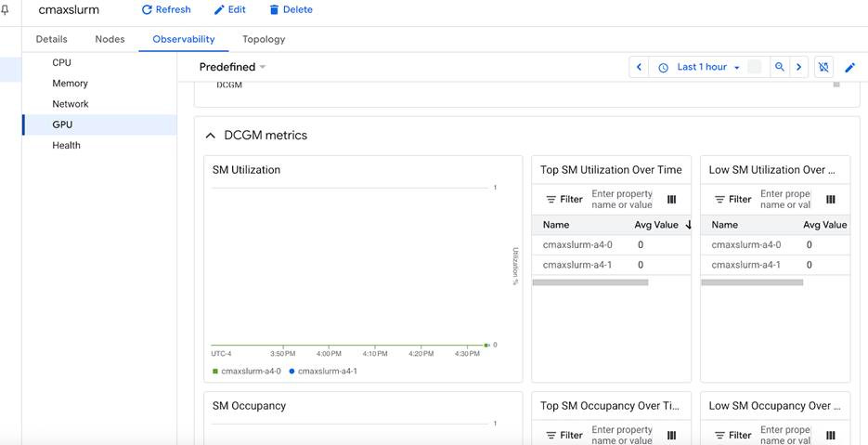Screen dimensions: 868x445
Task: Click the pencil edit dashboard icon
Action: [x=850, y=68]
